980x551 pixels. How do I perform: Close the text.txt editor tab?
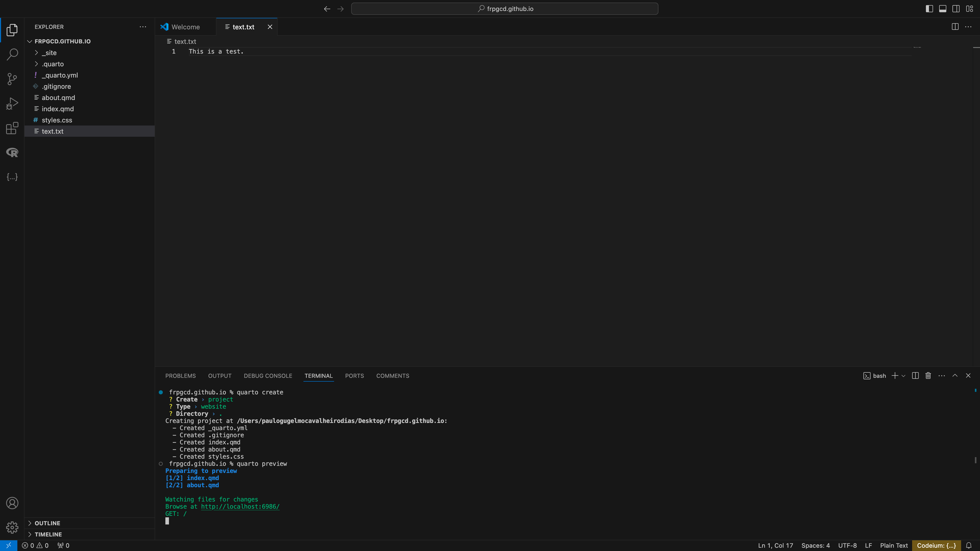(x=270, y=27)
